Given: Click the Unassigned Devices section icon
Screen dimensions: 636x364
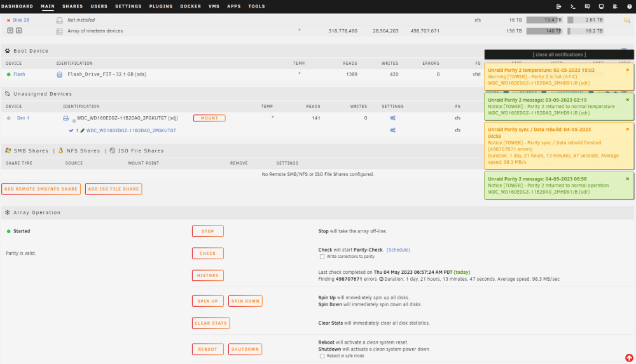Looking at the screenshot, I should [8, 93].
